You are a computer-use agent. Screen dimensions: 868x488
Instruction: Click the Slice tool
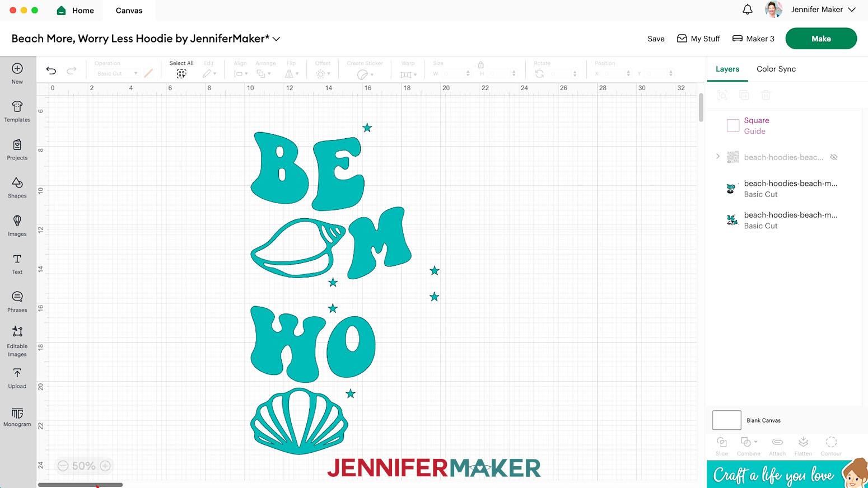click(722, 446)
